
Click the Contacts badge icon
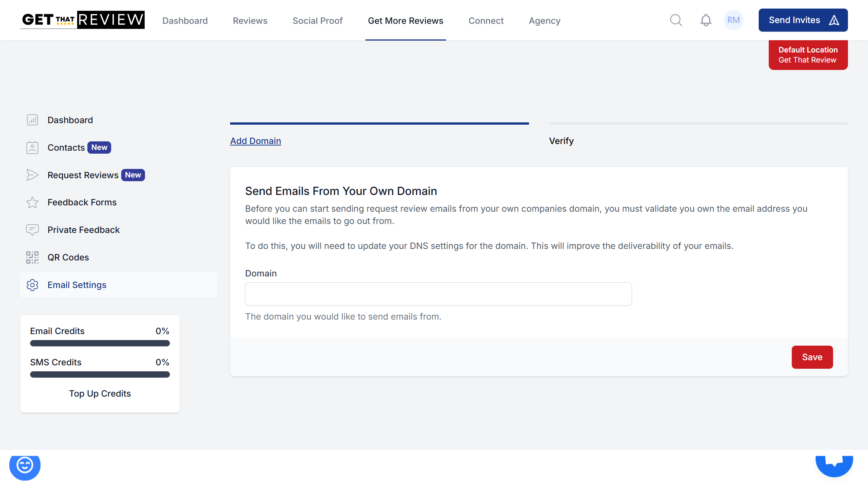point(32,148)
